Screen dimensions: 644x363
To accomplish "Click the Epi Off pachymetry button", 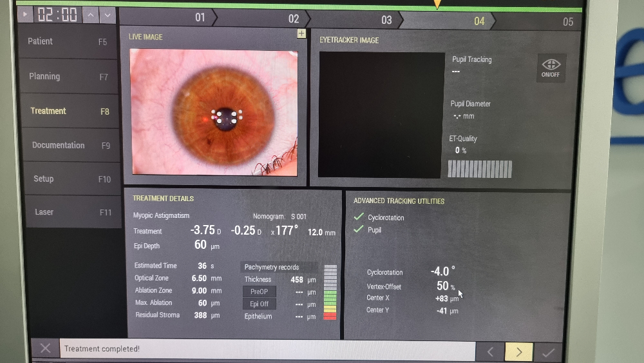I will 259,304.
